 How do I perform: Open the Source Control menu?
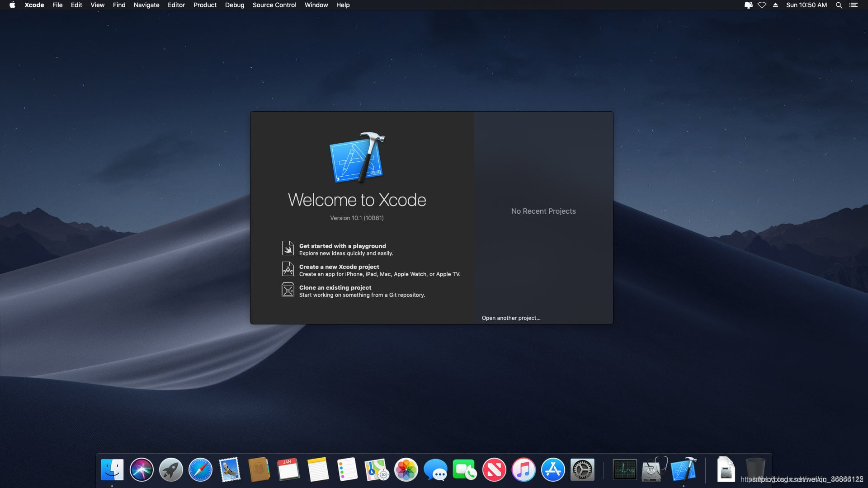point(274,5)
